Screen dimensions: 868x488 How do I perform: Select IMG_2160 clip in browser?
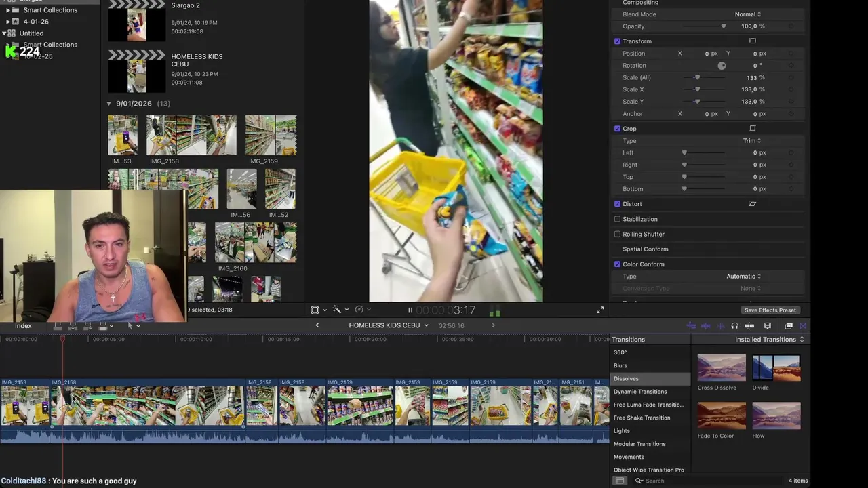pos(256,242)
